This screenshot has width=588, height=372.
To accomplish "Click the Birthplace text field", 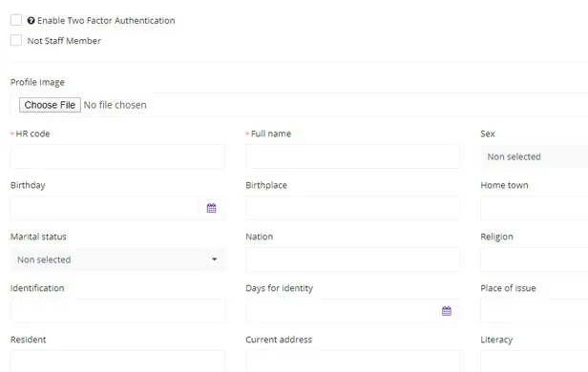I will [x=352, y=208].
